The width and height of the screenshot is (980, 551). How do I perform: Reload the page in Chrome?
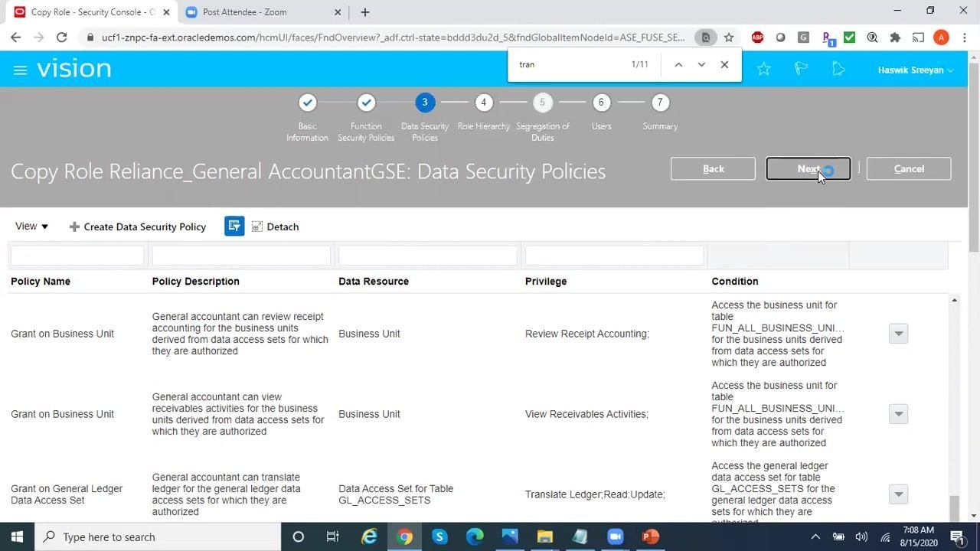pyautogui.click(x=61, y=37)
